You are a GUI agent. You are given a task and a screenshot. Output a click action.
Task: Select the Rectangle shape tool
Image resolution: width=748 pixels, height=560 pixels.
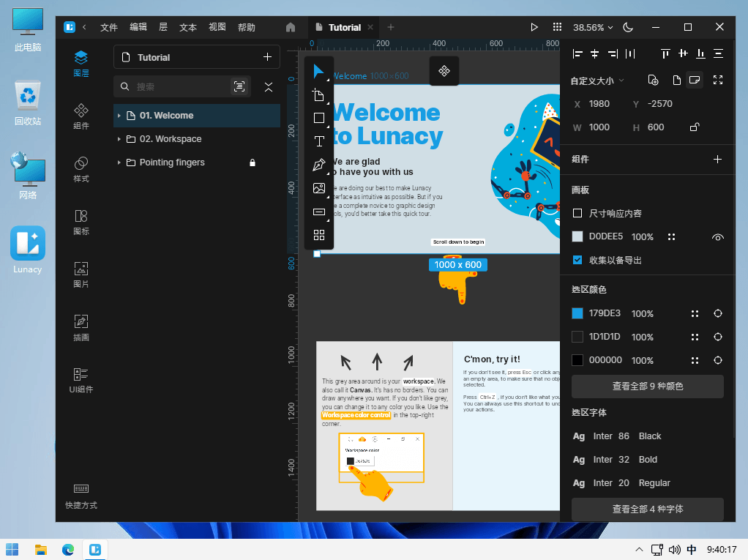318,118
